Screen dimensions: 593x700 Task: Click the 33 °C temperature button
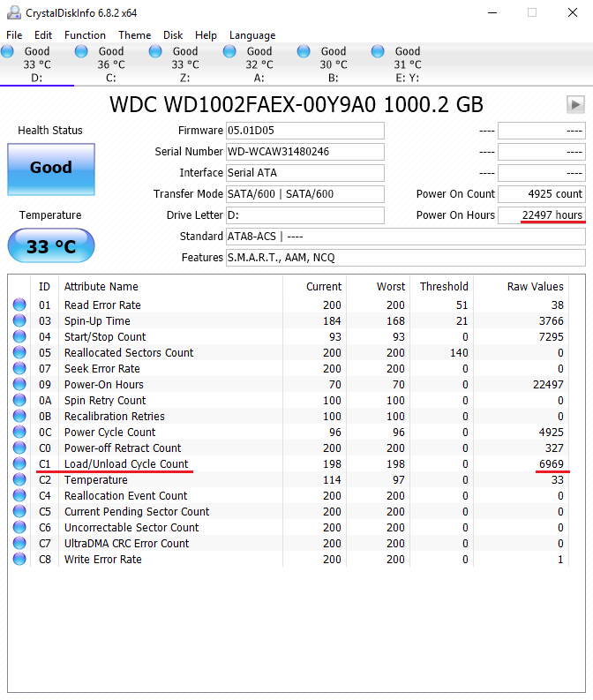[x=51, y=245]
